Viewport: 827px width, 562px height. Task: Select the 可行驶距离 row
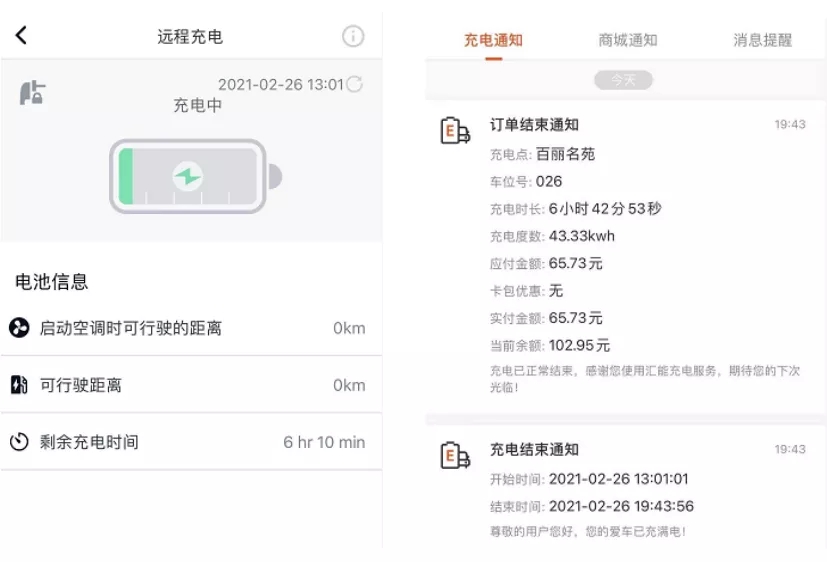click(190, 385)
